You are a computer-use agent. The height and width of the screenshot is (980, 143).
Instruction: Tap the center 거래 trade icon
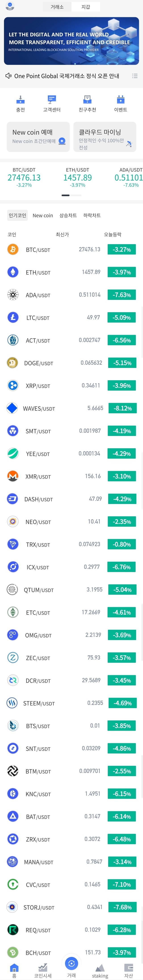[x=71, y=963]
